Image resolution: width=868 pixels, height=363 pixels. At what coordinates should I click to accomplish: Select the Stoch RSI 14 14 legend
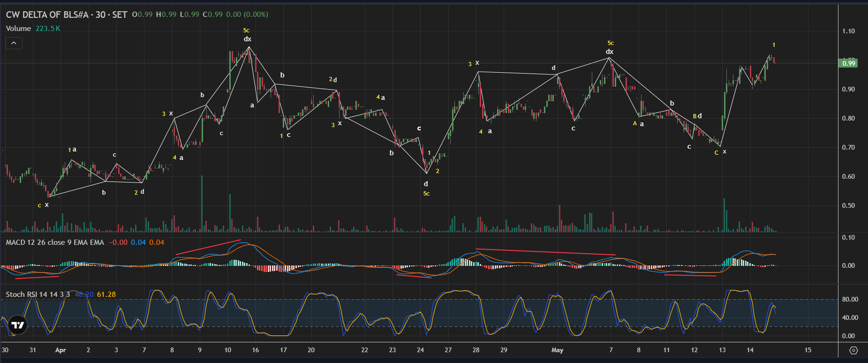[38, 295]
